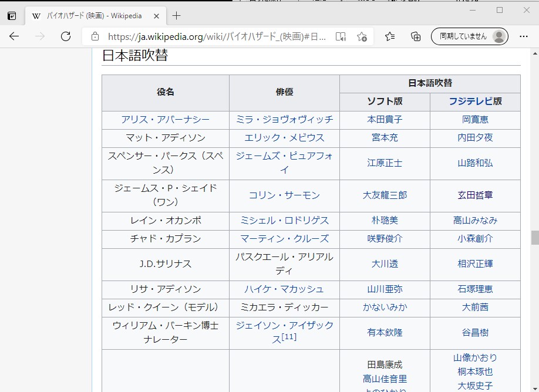The image size is (539, 392).
Task: Select the バイオハザード (映画) - Wikipedia tab
Action: (x=96, y=16)
